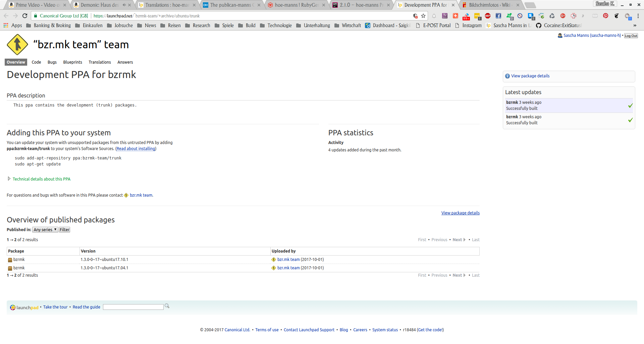Switch to the Bugs tab
644x344 pixels.
[x=52, y=62]
